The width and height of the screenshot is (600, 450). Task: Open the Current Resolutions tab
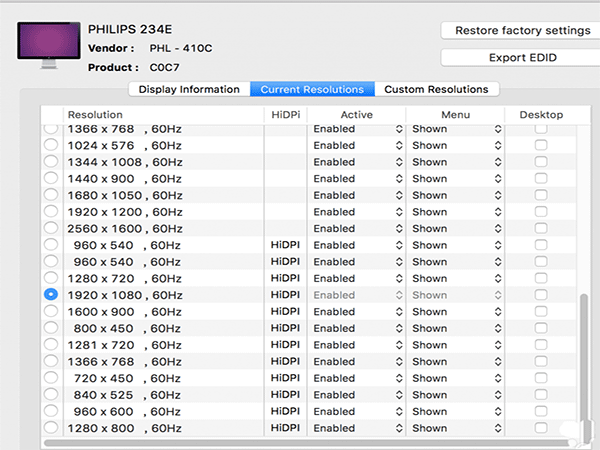pyautogui.click(x=312, y=89)
